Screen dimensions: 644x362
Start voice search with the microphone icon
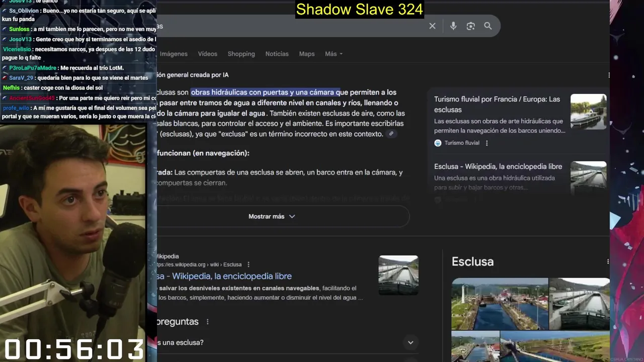453,26
